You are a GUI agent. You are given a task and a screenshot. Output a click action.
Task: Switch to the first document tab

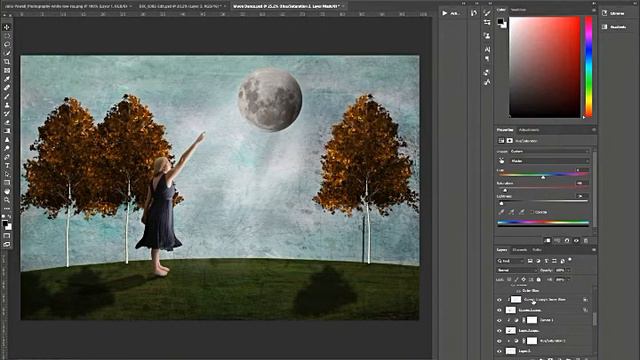tap(67, 6)
